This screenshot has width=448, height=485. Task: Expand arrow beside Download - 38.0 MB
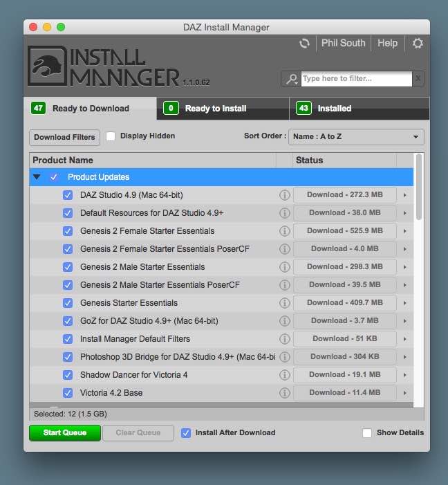(x=404, y=213)
